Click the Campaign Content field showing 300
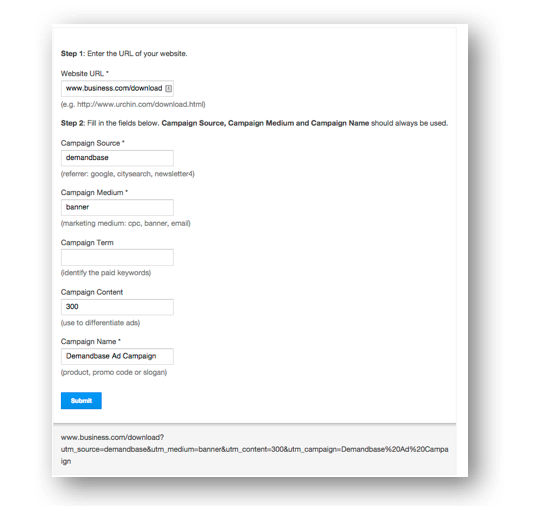 (117, 307)
